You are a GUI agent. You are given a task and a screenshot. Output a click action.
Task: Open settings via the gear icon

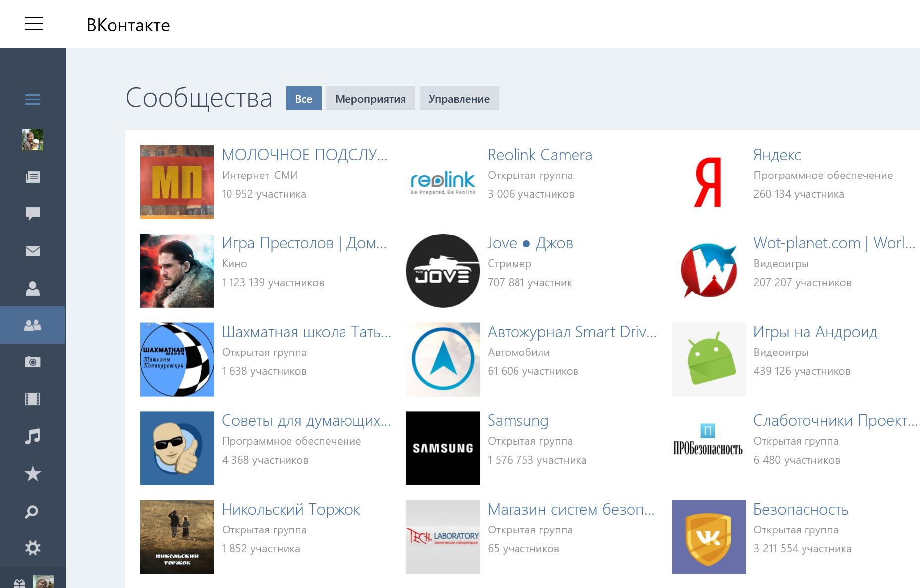33,548
